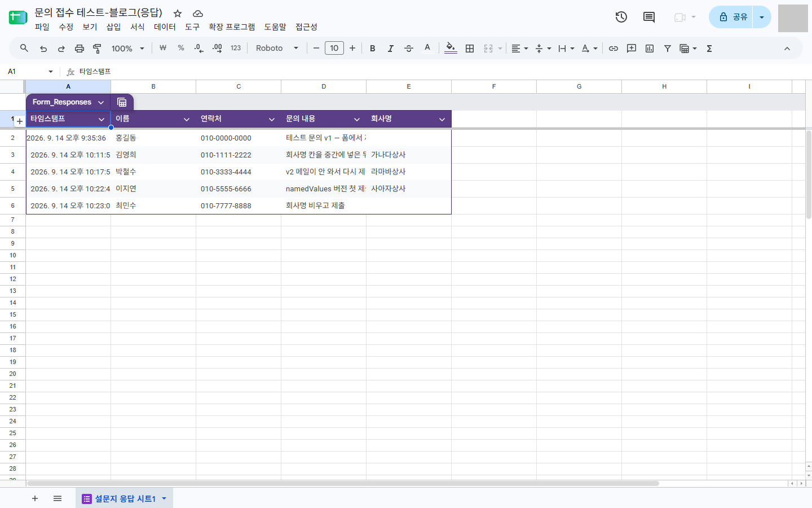Open horizontal align dropdown
This screenshot has height=508, width=812.
point(519,49)
